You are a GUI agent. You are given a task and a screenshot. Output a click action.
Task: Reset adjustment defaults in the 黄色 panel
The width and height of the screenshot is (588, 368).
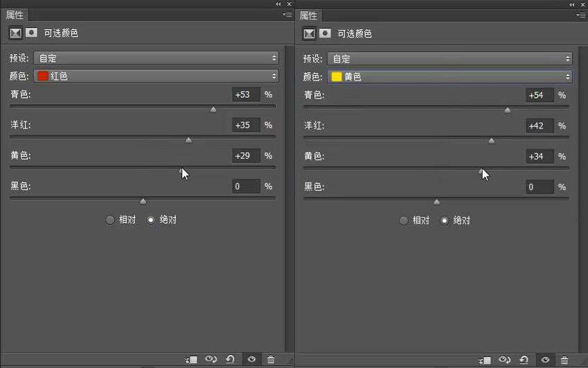click(x=524, y=360)
